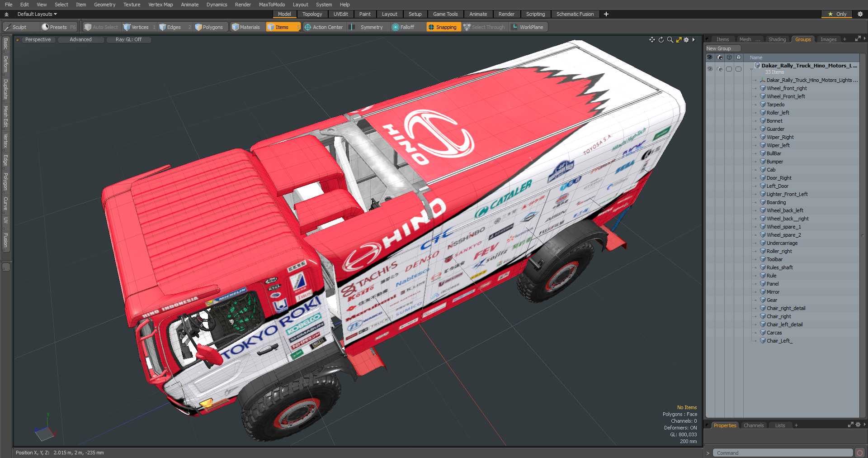This screenshot has height=458, width=868.
Task: Add a new panel tab next to Images
Action: coord(844,39)
